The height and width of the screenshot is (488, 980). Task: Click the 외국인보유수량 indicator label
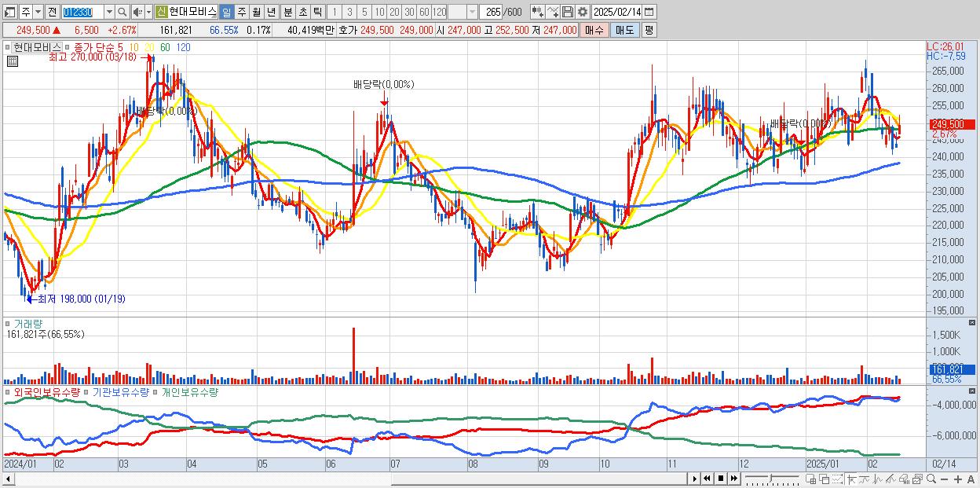click(46, 391)
